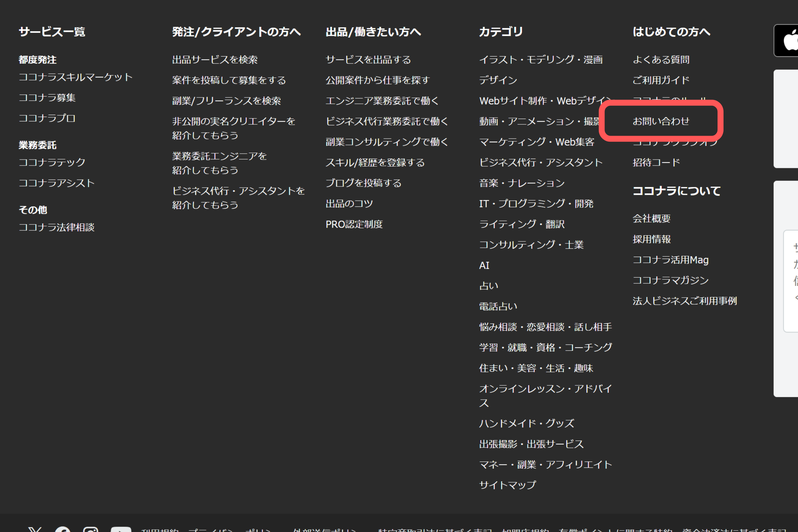Open よくある質問 page
Image resolution: width=798 pixels, height=532 pixels.
661,60
